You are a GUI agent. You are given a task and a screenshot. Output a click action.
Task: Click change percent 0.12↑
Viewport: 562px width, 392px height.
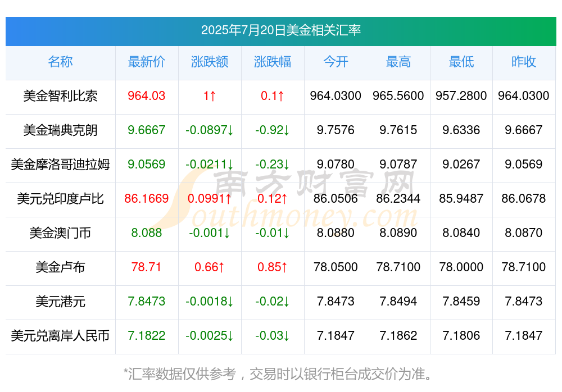tap(273, 198)
